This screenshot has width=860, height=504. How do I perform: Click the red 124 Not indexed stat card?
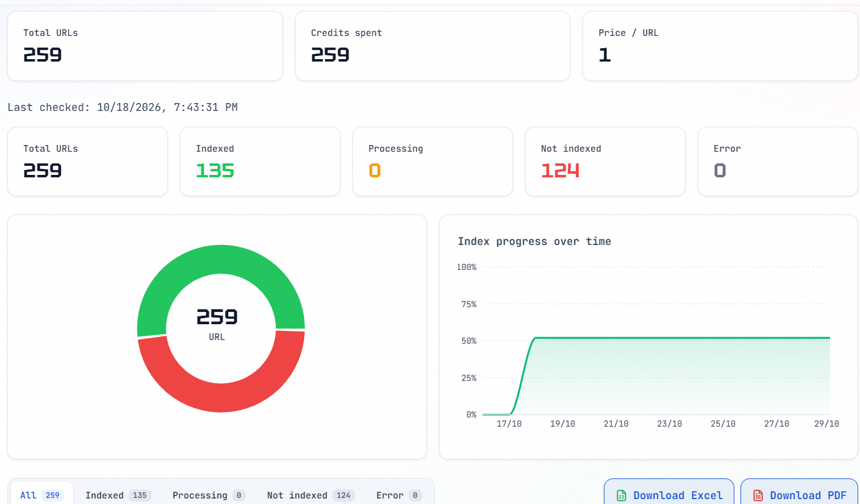tap(605, 161)
